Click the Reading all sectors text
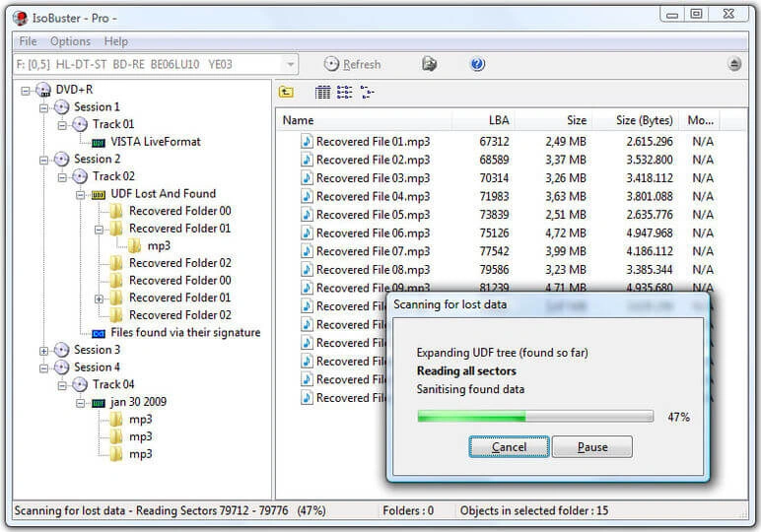 (466, 371)
